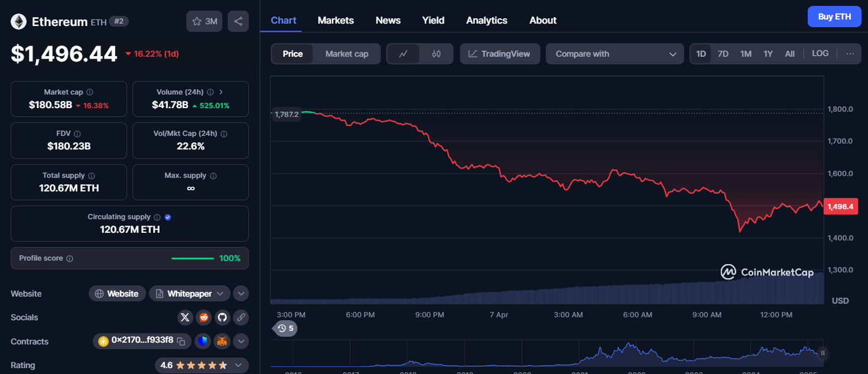Screen dimensions: 868x374
Task: Open the TradingView chart button
Action: 500,54
